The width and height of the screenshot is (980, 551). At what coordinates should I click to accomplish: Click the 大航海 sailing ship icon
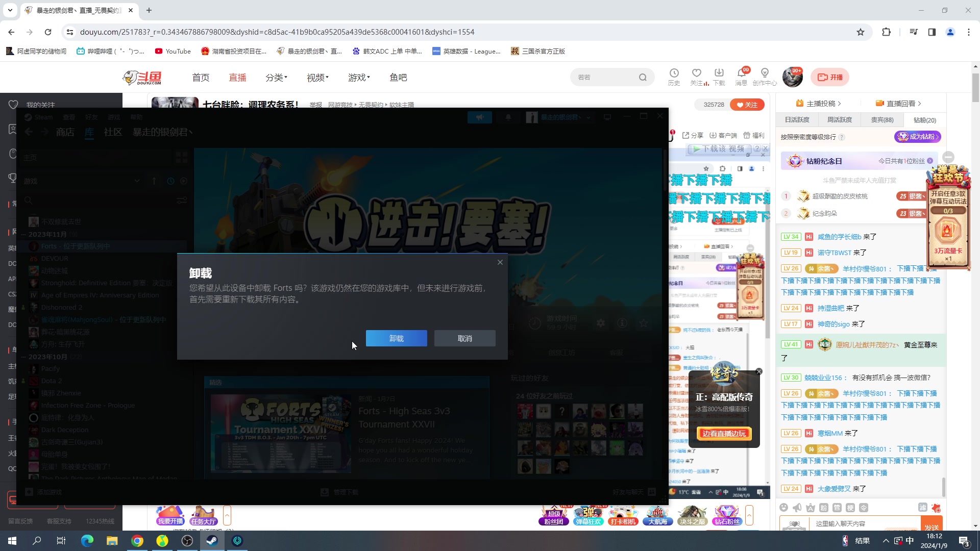[x=658, y=515]
